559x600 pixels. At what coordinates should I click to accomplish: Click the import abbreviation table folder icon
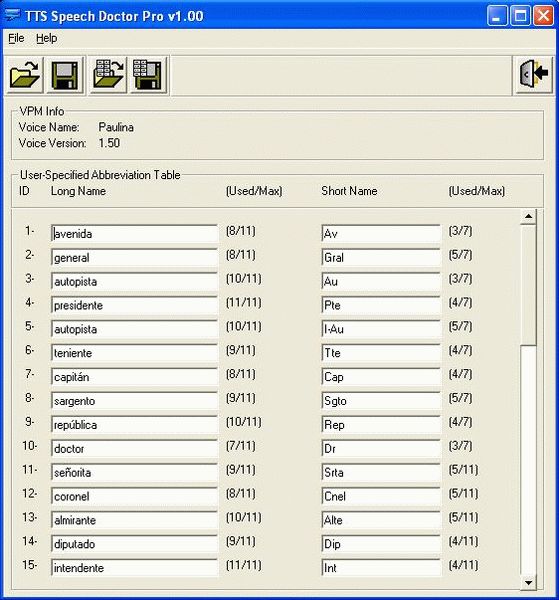[108, 75]
